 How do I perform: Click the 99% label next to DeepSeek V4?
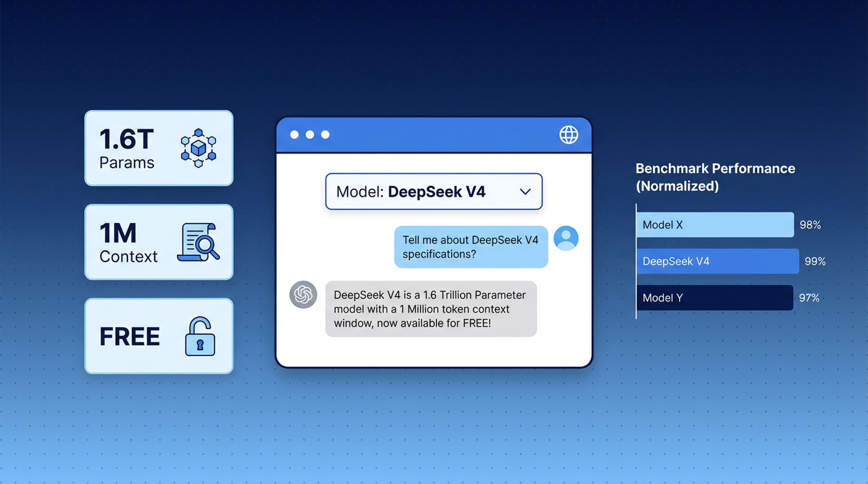814,261
